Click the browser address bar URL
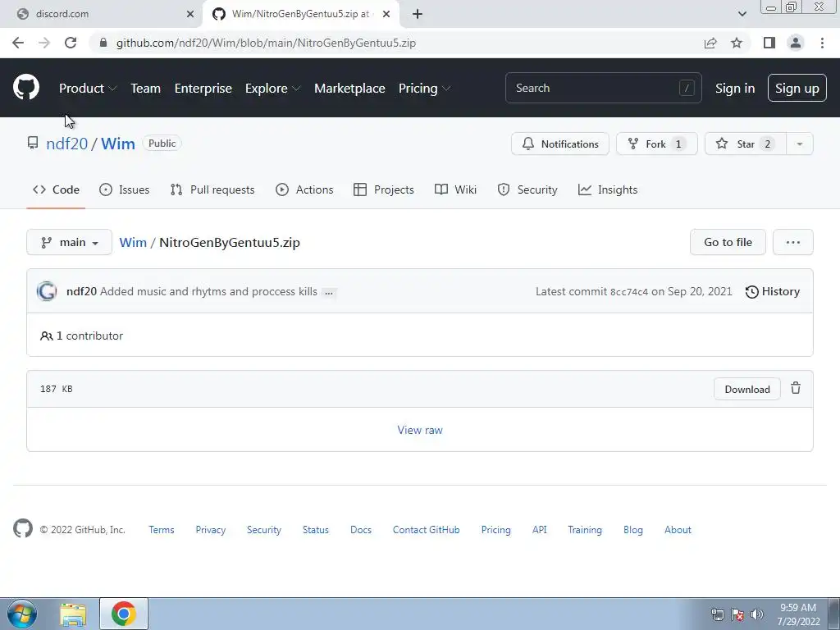Screen dimensions: 840x630 point(266,43)
